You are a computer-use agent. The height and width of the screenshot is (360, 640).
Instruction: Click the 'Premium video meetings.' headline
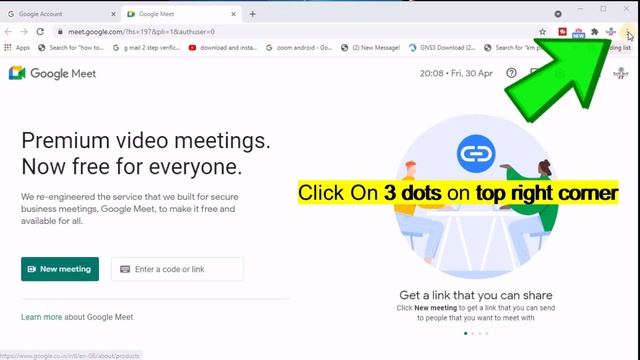tap(146, 140)
